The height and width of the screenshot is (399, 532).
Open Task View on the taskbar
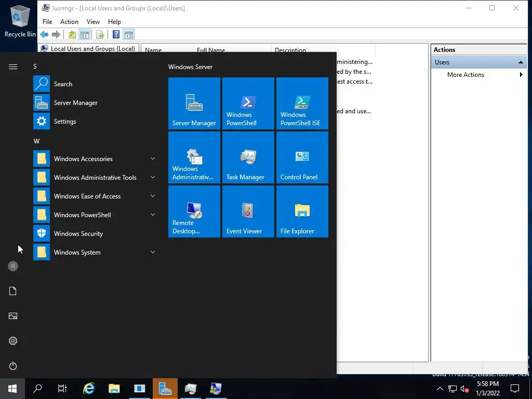tap(62, 389)
